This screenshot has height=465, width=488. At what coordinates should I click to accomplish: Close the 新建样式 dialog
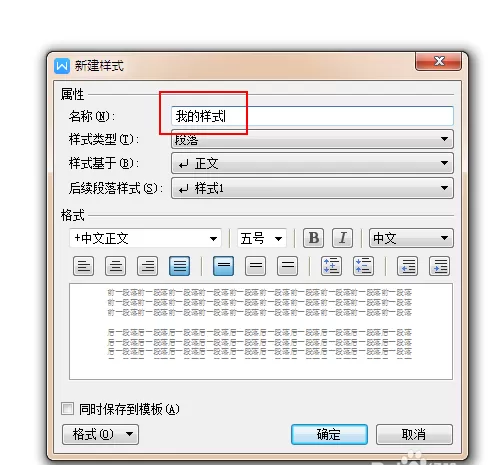tap(439, 61)
